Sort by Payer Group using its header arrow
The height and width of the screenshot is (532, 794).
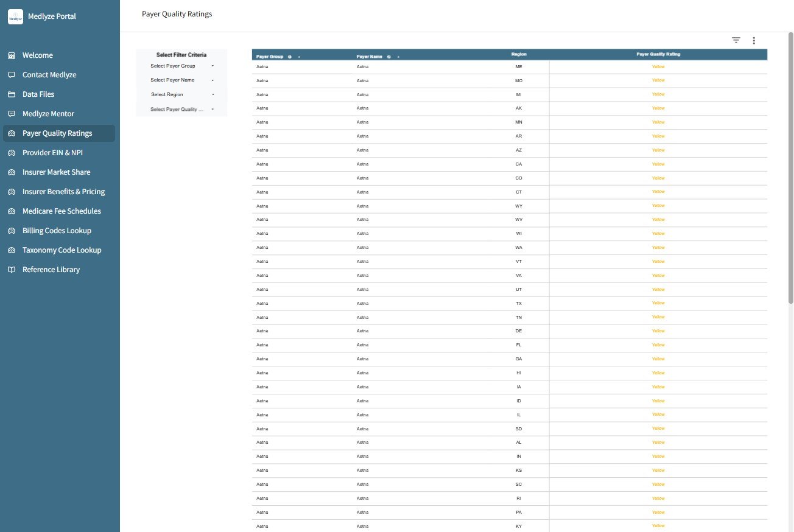coord(300,57)
